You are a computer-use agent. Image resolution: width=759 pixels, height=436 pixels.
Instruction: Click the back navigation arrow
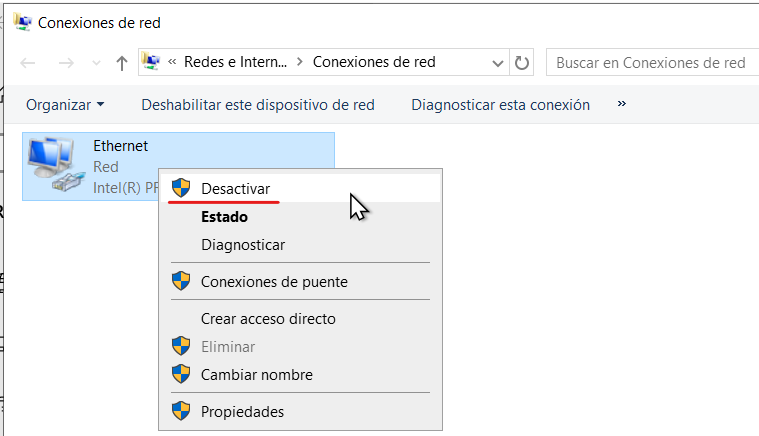[x=29, y=63]
